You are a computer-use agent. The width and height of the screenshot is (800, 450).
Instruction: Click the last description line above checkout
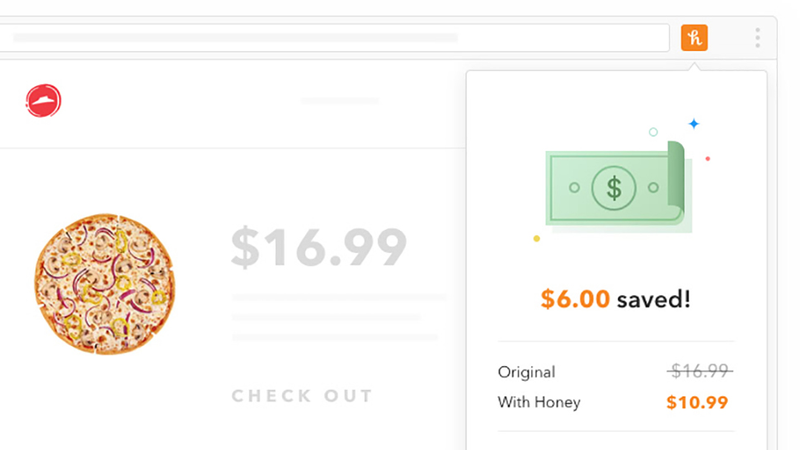335,337
